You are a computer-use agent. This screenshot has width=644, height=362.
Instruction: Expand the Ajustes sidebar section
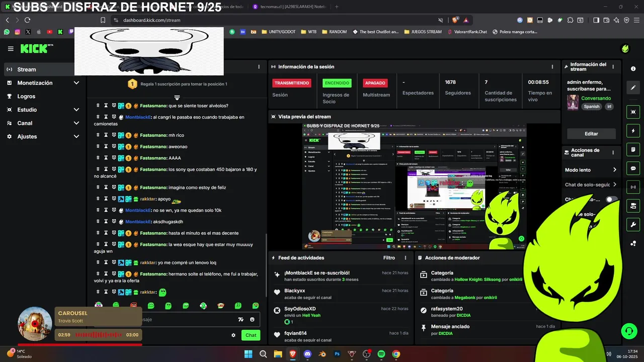pos(76,136)
